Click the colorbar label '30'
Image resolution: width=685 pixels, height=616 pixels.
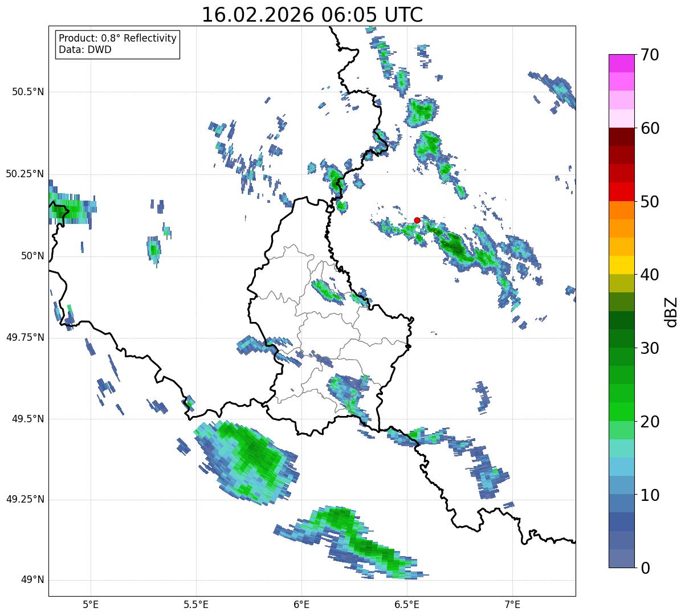649,348
